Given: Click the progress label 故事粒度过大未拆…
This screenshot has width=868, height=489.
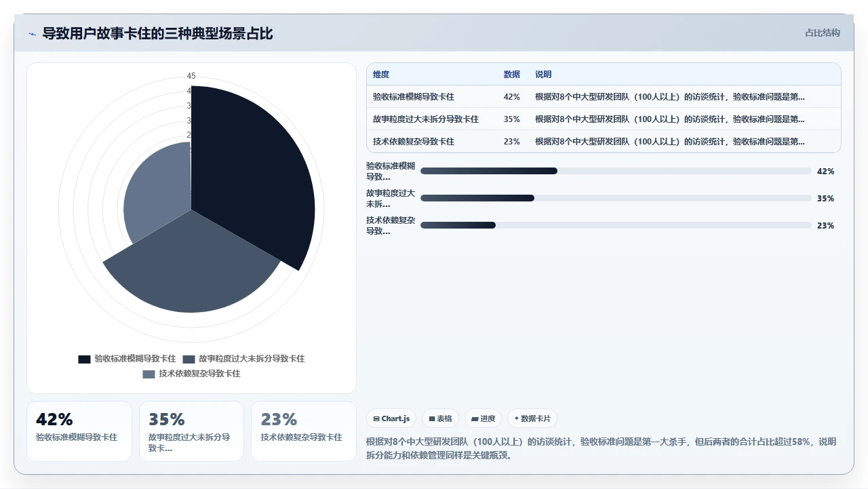Looking at the screenshot, I should click(391, 198).
